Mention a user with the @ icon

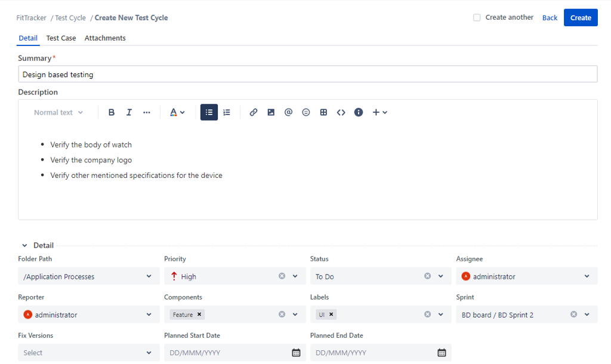tap(288, 112)
